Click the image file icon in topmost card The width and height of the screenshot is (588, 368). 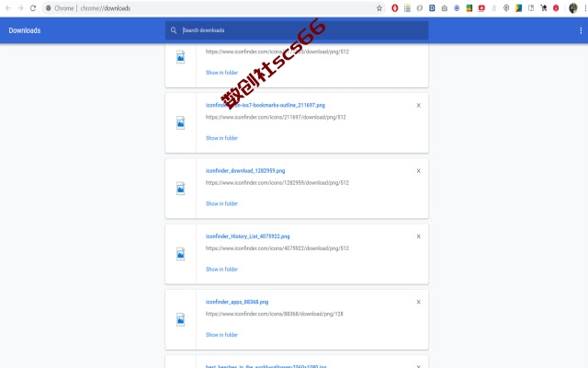[x=180, y=57]
